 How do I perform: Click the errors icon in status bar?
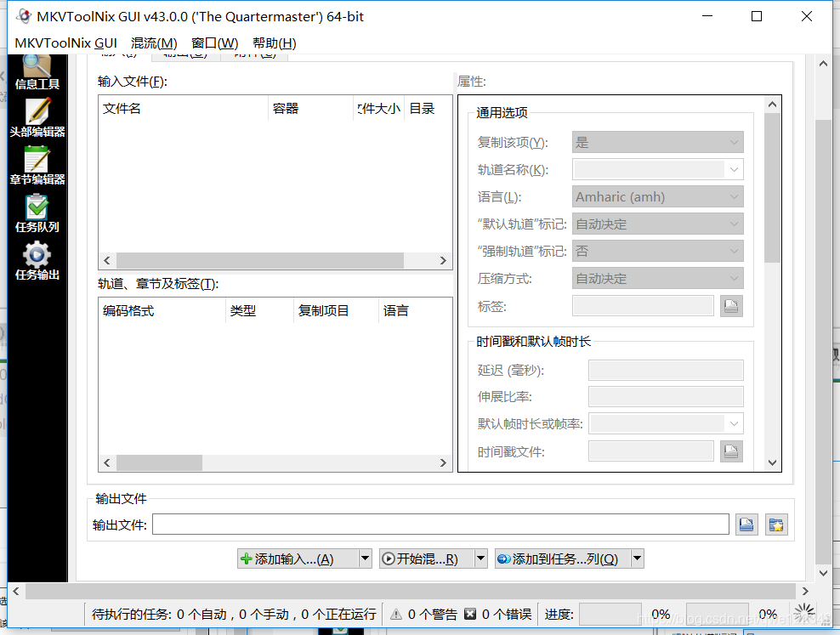coord(470,614)
